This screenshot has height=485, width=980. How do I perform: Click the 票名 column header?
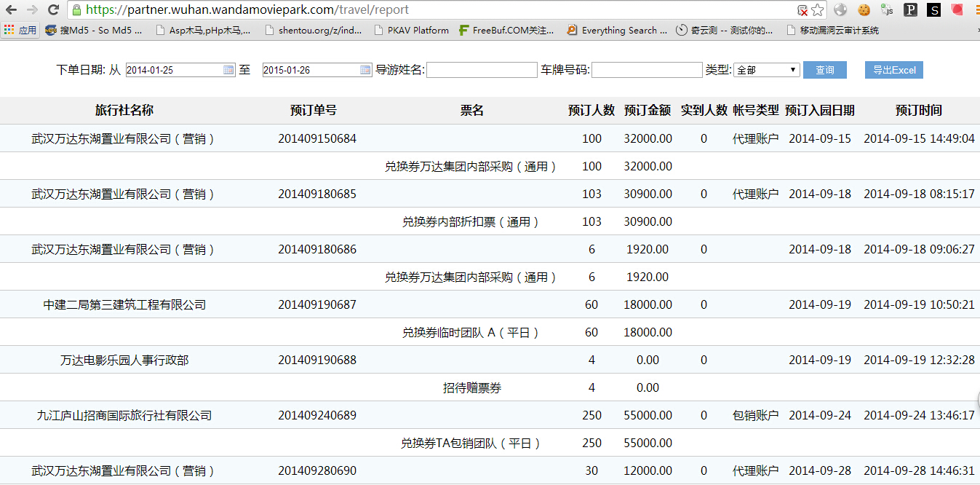coord(472,111)
